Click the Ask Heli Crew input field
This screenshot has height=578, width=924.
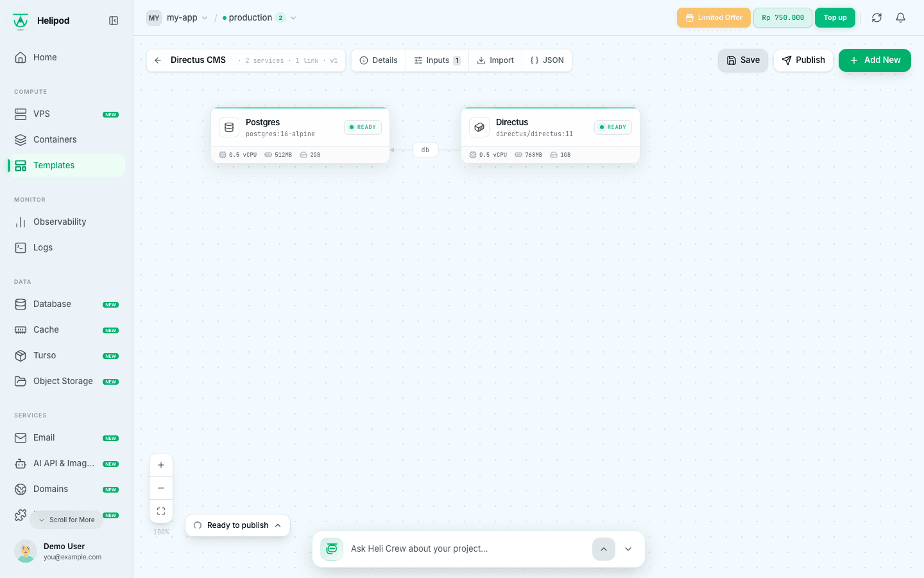point(467,549)
